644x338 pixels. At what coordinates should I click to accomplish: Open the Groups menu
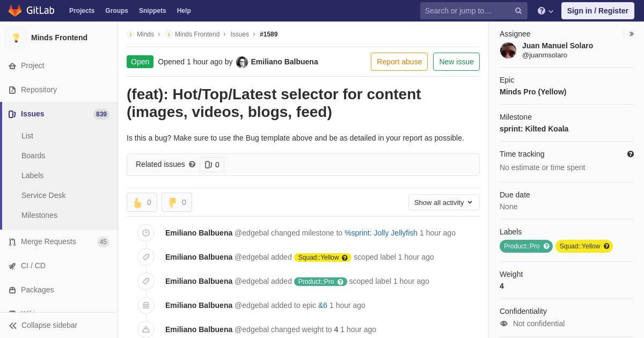(x=116, y=11)
